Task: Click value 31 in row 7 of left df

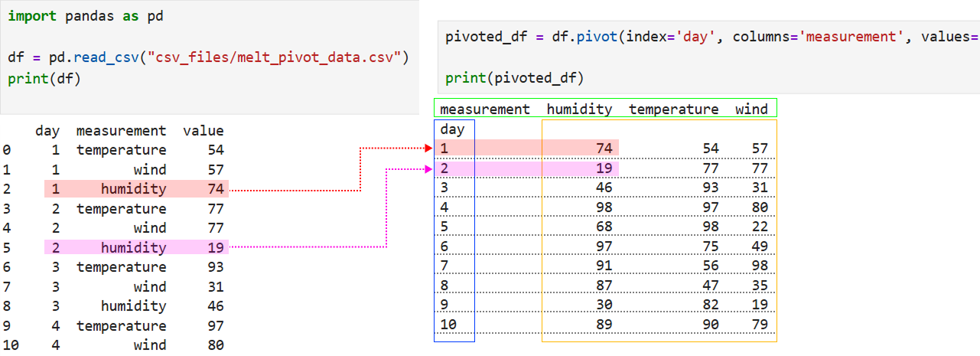Action: pyautogui.click(x=215, y=286)
